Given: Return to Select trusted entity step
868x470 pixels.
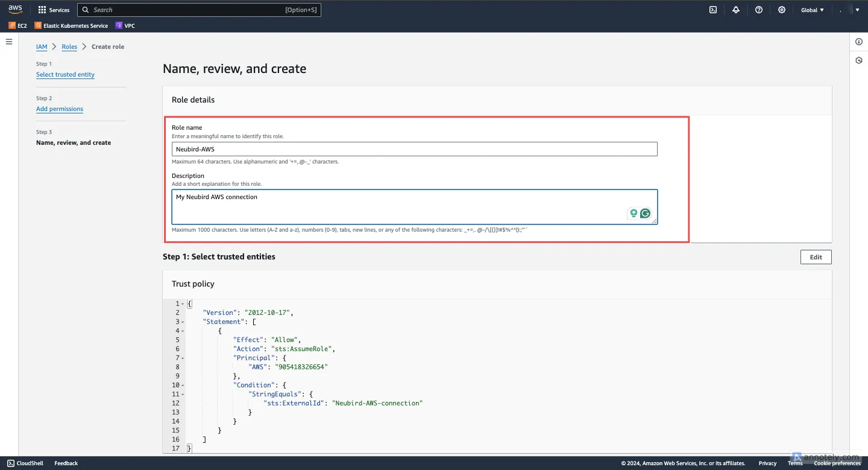Looking at the screenshot, I should click(65, 75).
